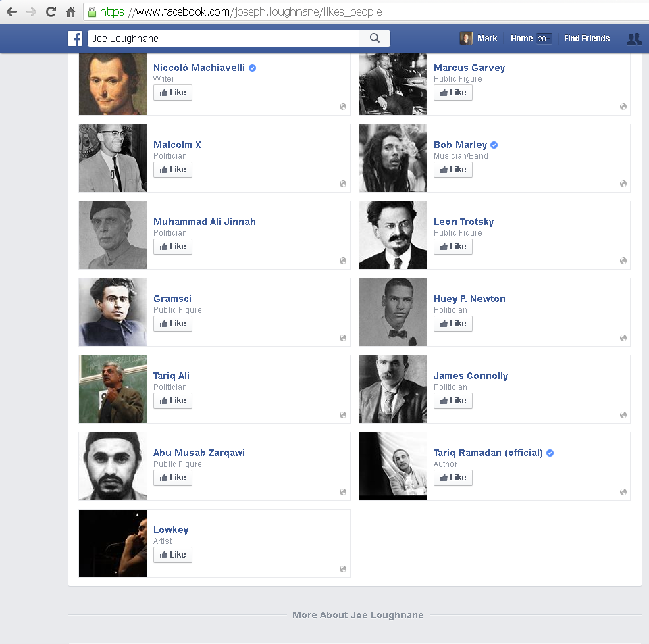The width and height of the screenshot is (649, 644).
Task: Like the Lowkey artist page
Action: coord(173,555)
